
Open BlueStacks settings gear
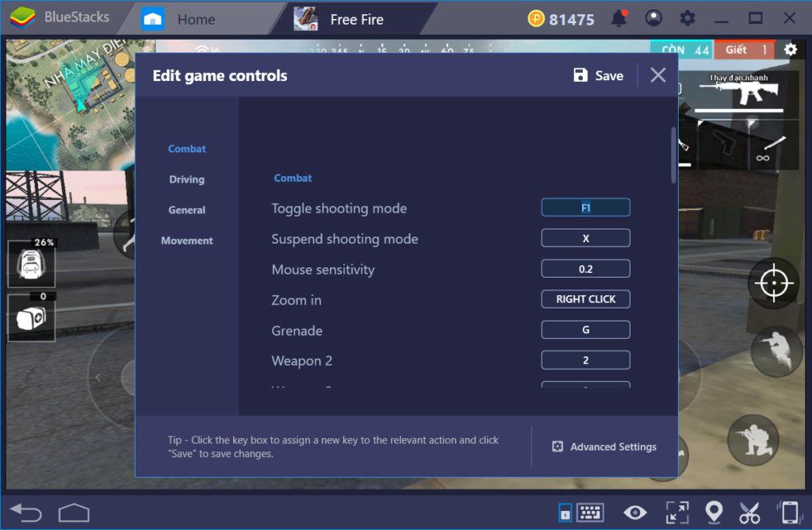pyautogui.click(x=688, y=17)
